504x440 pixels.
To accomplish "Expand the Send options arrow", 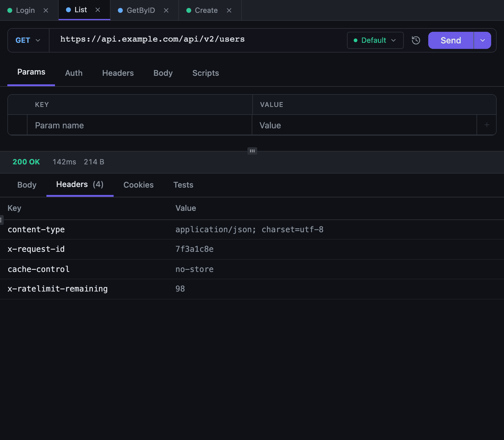I will coord(483,40).
